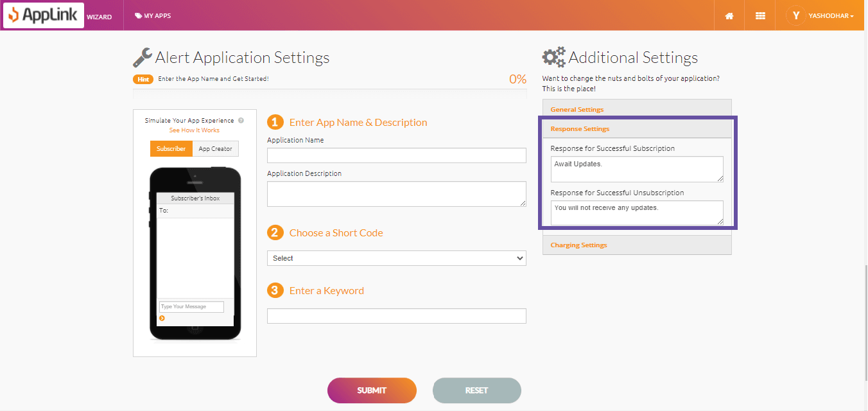Click the Response for Successful Unsubscription text box
Screen dimensions: 868x411
pos(637,213)
